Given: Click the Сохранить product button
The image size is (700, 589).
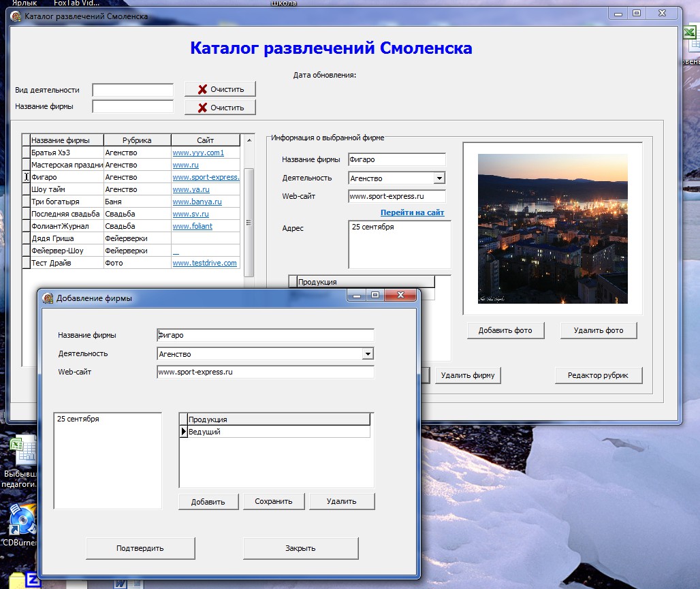Looking at the screenshot, I should click(274, 501).
